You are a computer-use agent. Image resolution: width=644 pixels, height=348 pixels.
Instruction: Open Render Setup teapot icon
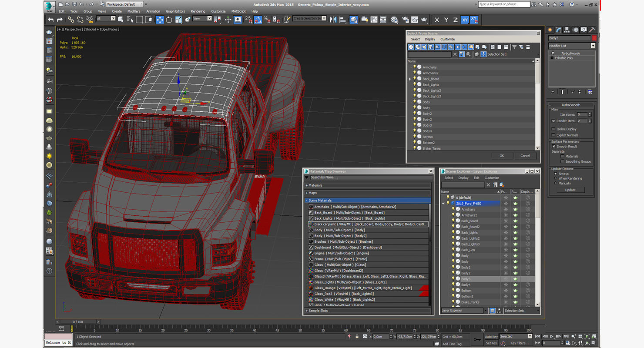pos(406,20)
